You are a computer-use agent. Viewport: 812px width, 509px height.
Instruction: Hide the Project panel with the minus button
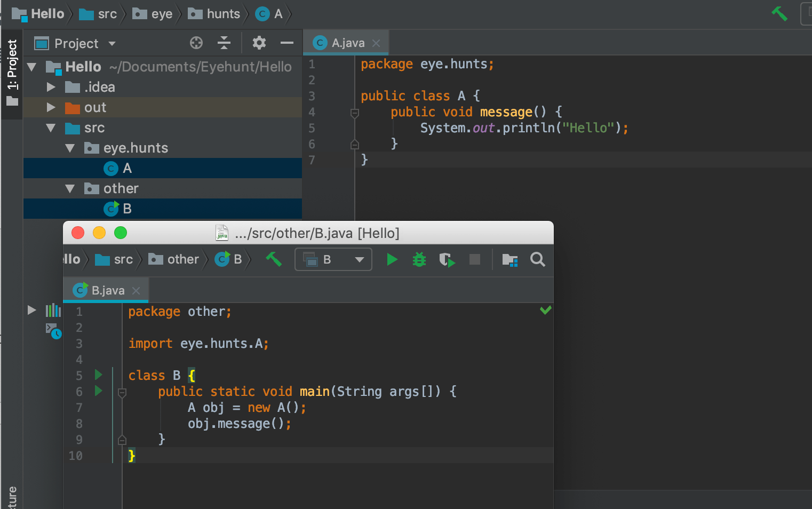click(x=286, y=43)
